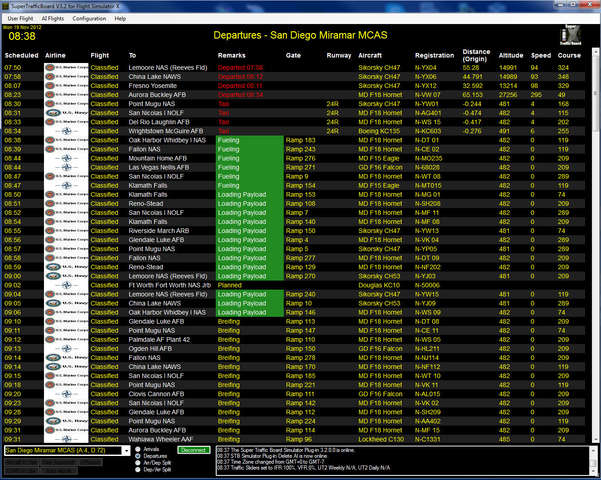The height and width of the screenshot is (480, 601).
Task: Click the Navy logo on the 09:05 China Lake row
Action: [66, 303]
